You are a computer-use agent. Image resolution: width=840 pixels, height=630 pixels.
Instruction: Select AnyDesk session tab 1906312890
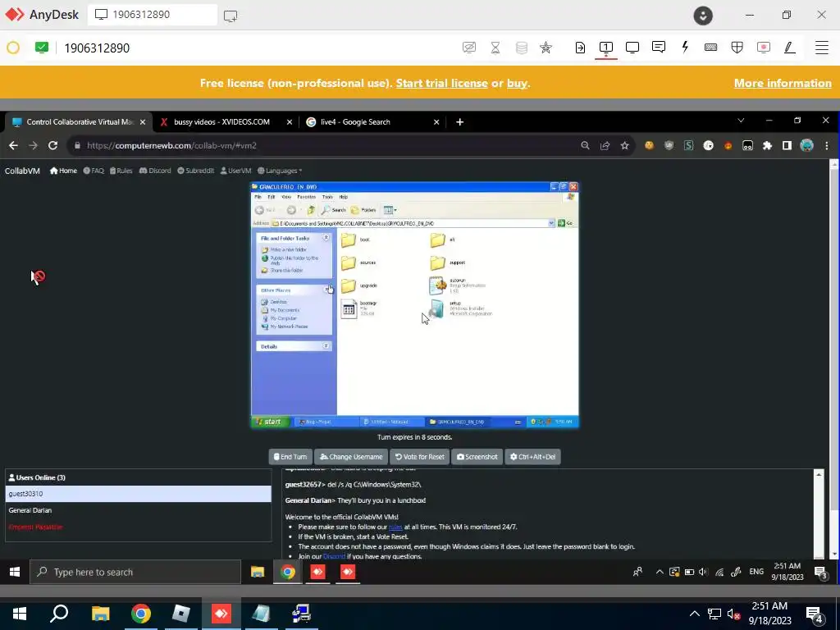click(153, 15)
